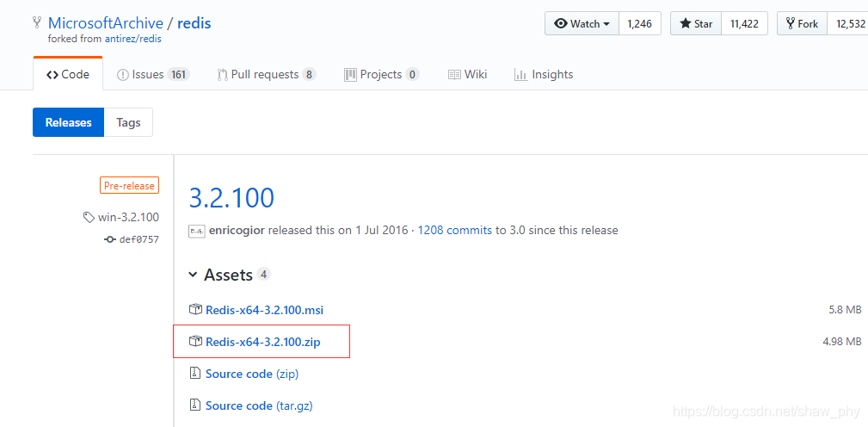Switch to the Pull requests tab
The height and width of the screenshot is (427, 868).
(x=267, y=74)
